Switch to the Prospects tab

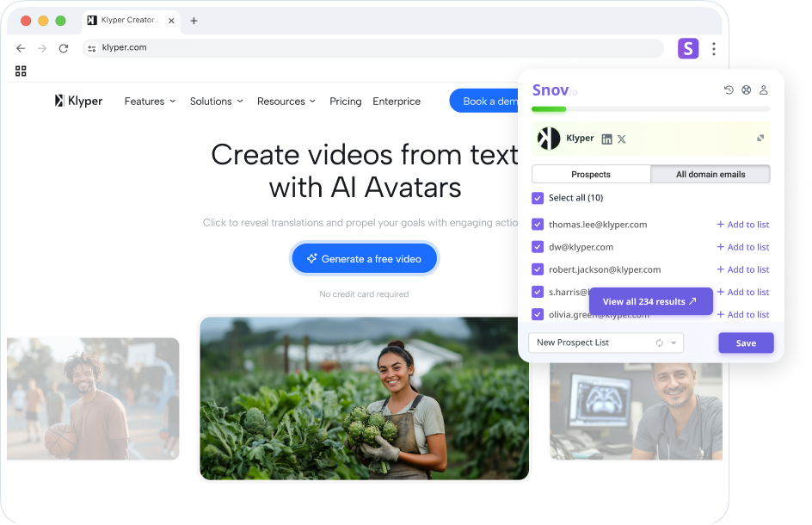[x=591, y=174]
